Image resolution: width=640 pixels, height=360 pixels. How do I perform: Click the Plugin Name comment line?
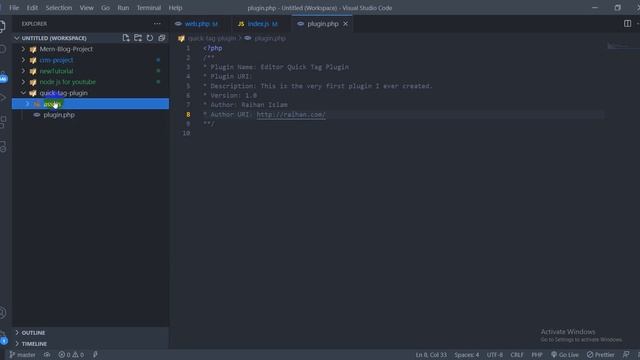pos(276,67)
